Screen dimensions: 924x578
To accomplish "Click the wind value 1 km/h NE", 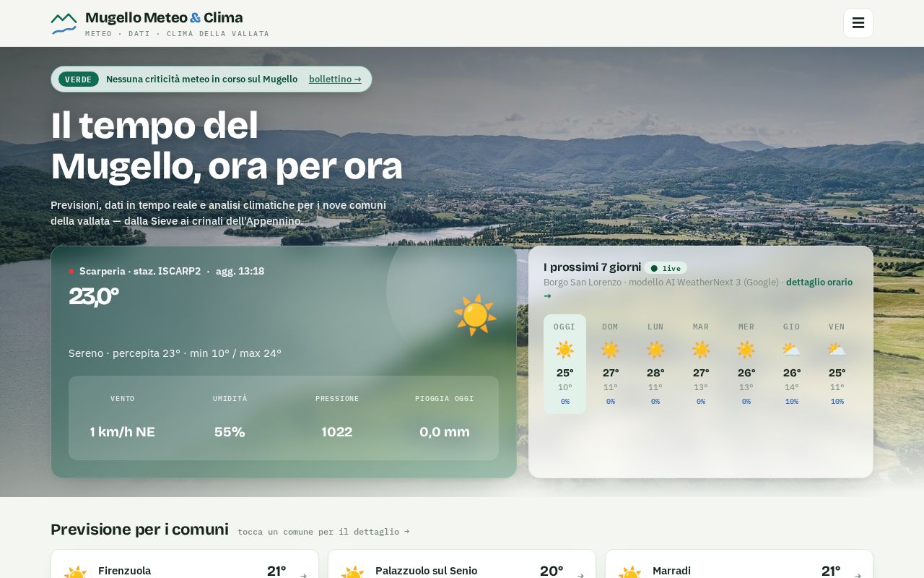I will coord(123,432).
